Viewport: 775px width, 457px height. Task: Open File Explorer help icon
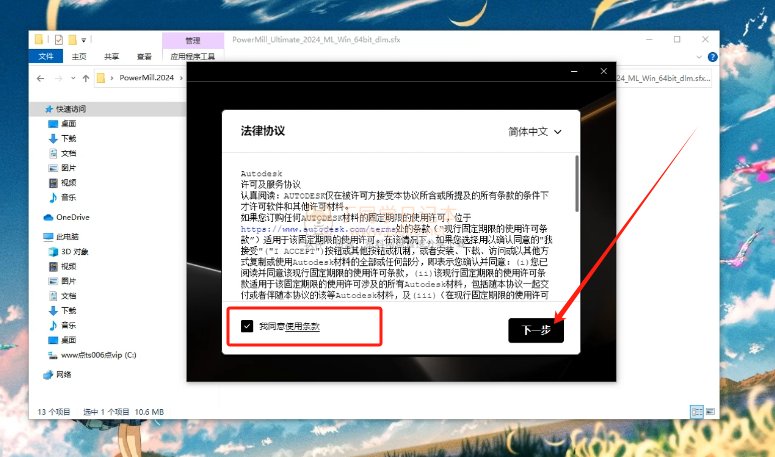tap(712, 57)
